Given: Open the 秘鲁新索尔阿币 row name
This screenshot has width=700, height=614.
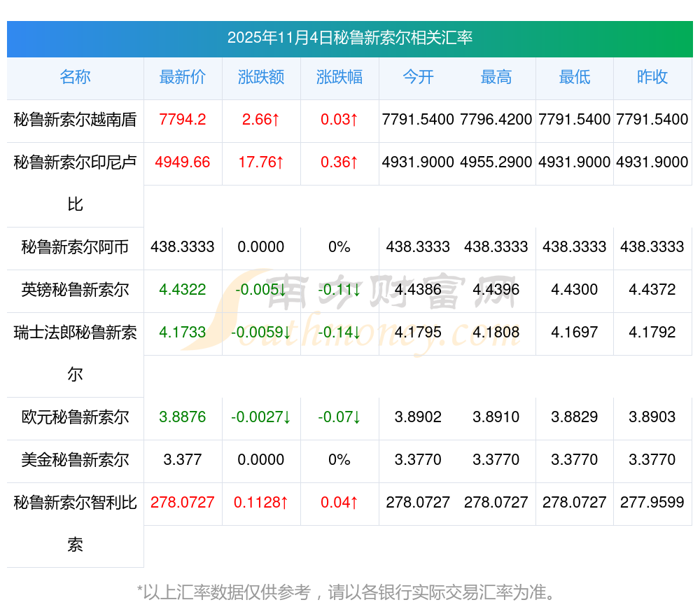Looking at the screenshot, I should click(75, 247).
